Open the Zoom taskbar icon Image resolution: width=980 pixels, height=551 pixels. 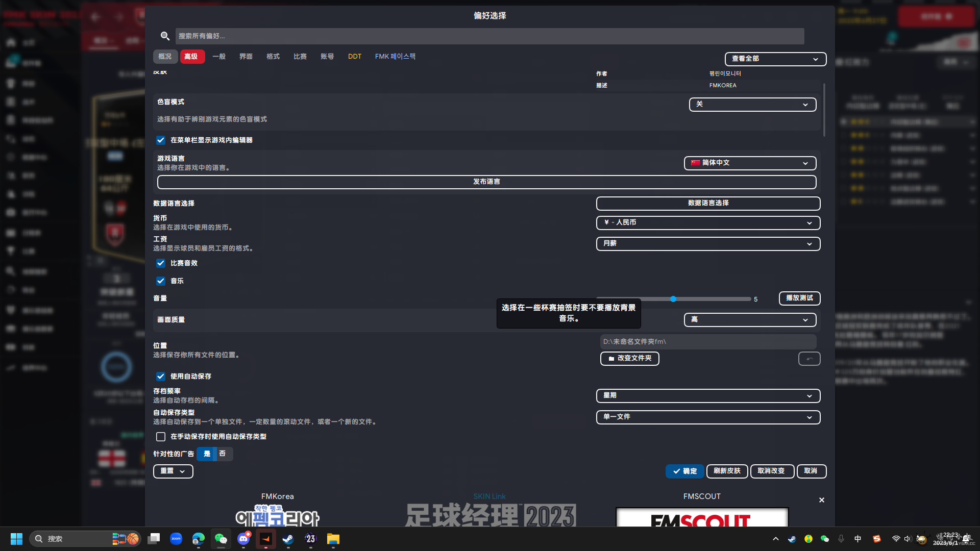click(x=176, y=539)
